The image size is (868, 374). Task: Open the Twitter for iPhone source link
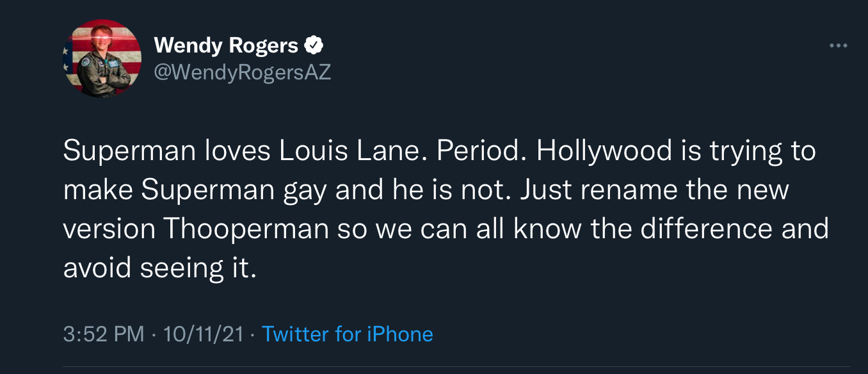348,334
